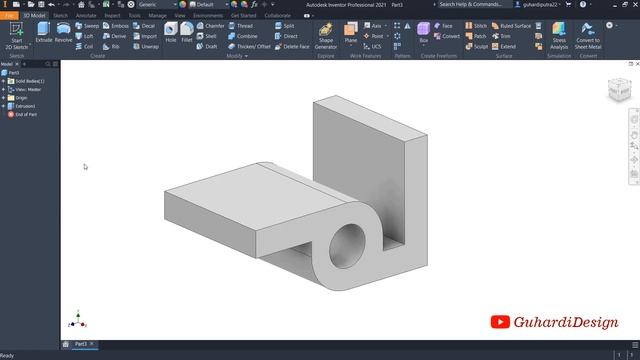Select the Split tool

[x=284, y=26]
